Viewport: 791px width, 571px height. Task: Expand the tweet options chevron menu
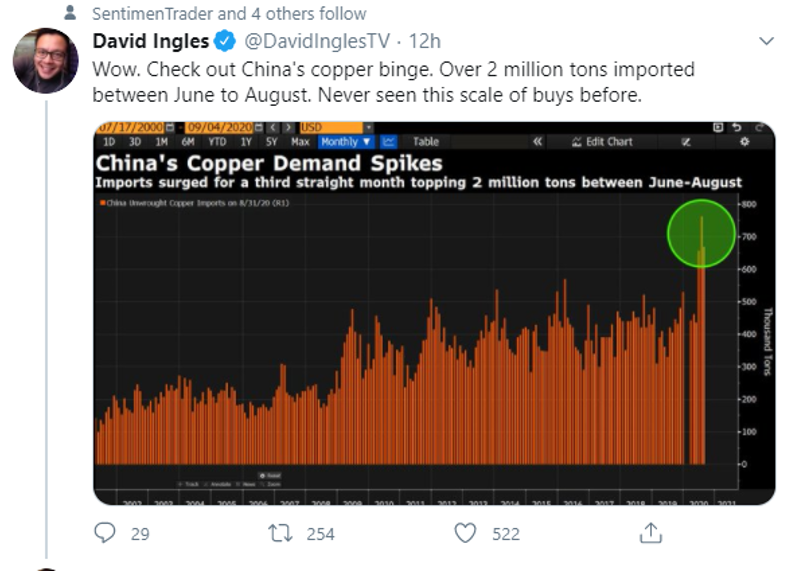[766, 42]
